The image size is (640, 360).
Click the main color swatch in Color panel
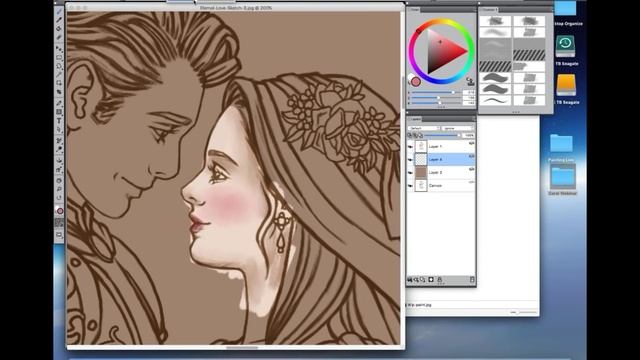click(x=416, y=82)
